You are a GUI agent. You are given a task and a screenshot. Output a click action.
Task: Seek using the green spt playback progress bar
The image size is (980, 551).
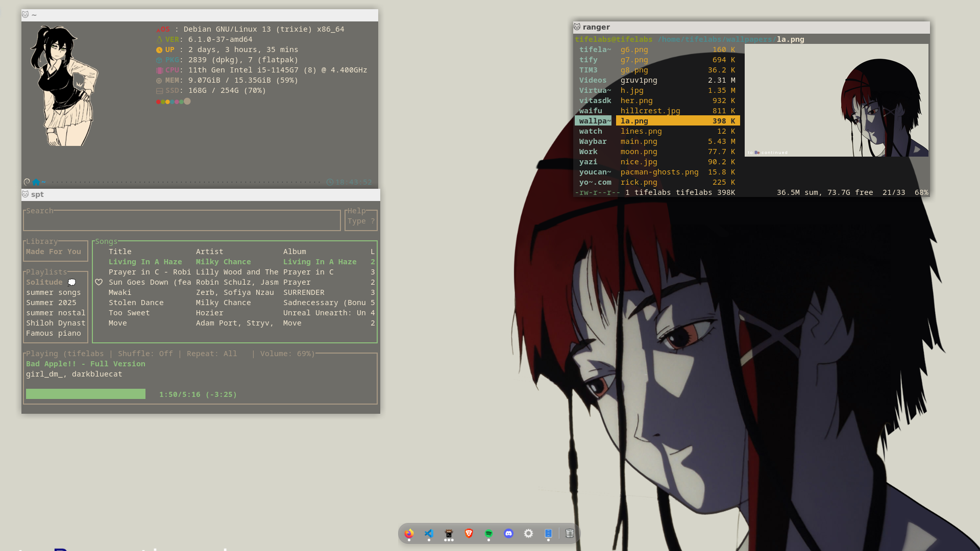(86, 394)
